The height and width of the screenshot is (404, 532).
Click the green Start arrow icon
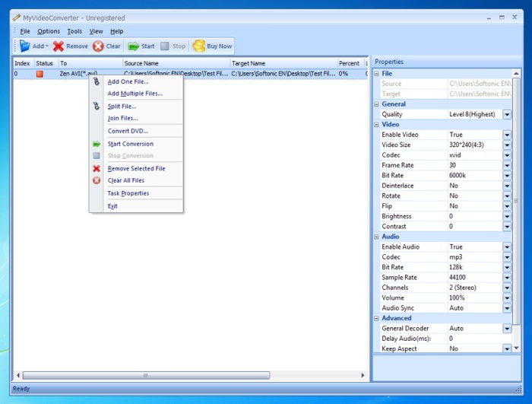(x=133, y=46)
